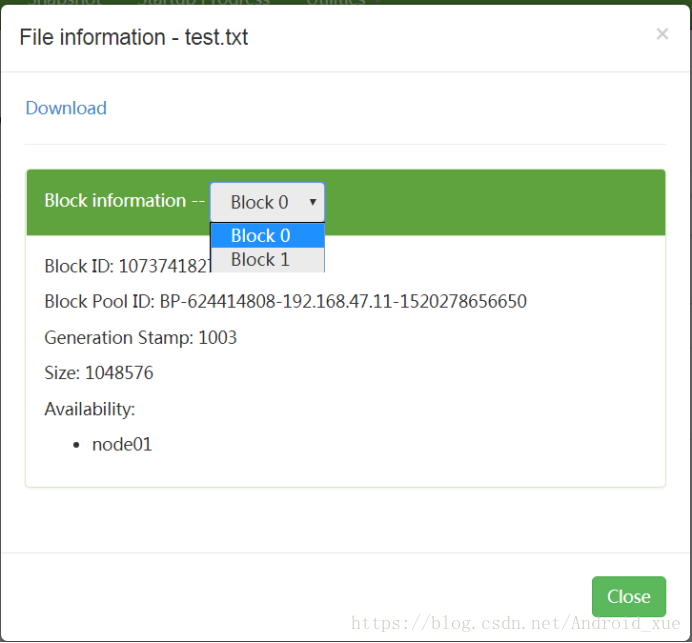Click the Block information -- header label
The width and height of the screenshot is (692, 643).
click(x=124, y=201)
